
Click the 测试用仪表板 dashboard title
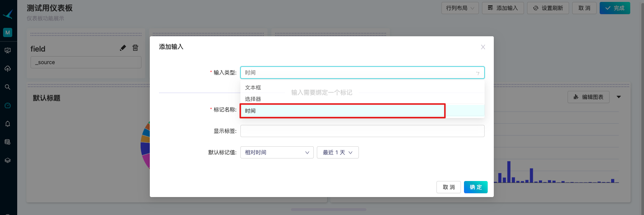tap(50, 8)
